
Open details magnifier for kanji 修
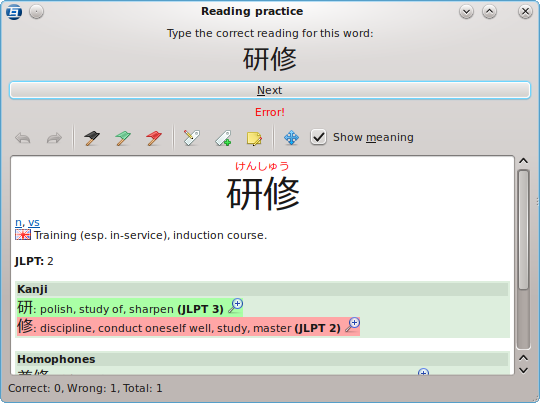pyautogui.click(x=353, y=324)
